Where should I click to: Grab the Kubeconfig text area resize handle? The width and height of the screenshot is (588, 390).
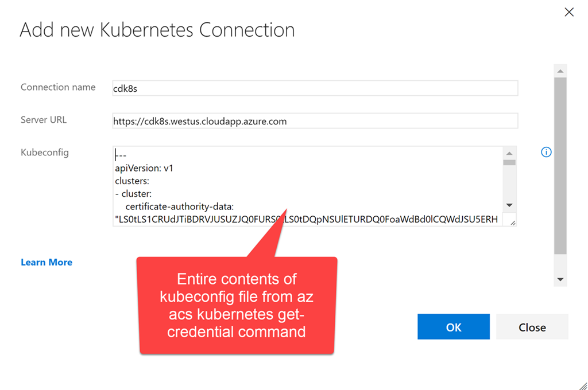click(512, 223)
